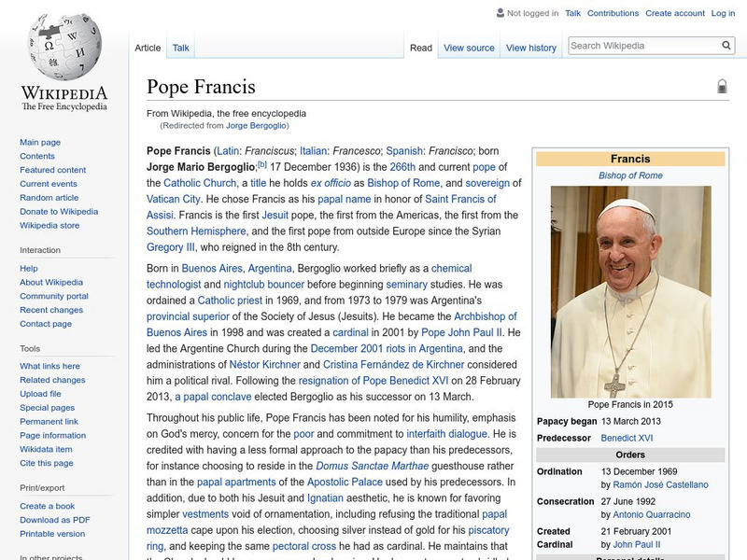Viewport: 747px width, 560px height.
Task: Open the Pope Francis 2015 portrait photo
Action: pyautogui.click(x=630, y=291)
